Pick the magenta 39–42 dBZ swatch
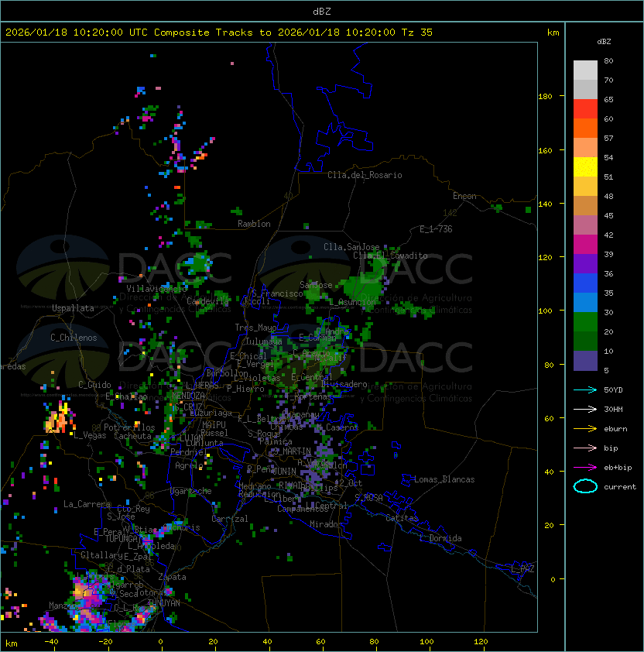This screenshot has height=652, width=644. click(x=585, y=244)
